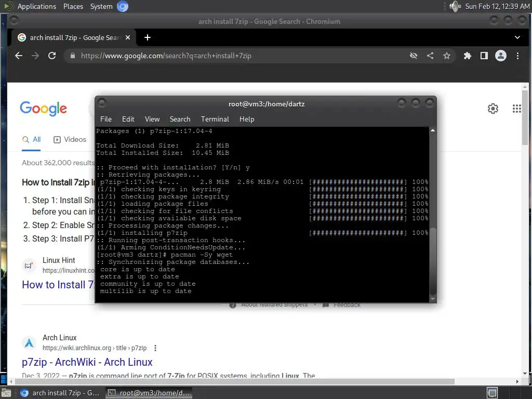
Task: Open the Applications menu in the top panel
Action: coord(37,6)
